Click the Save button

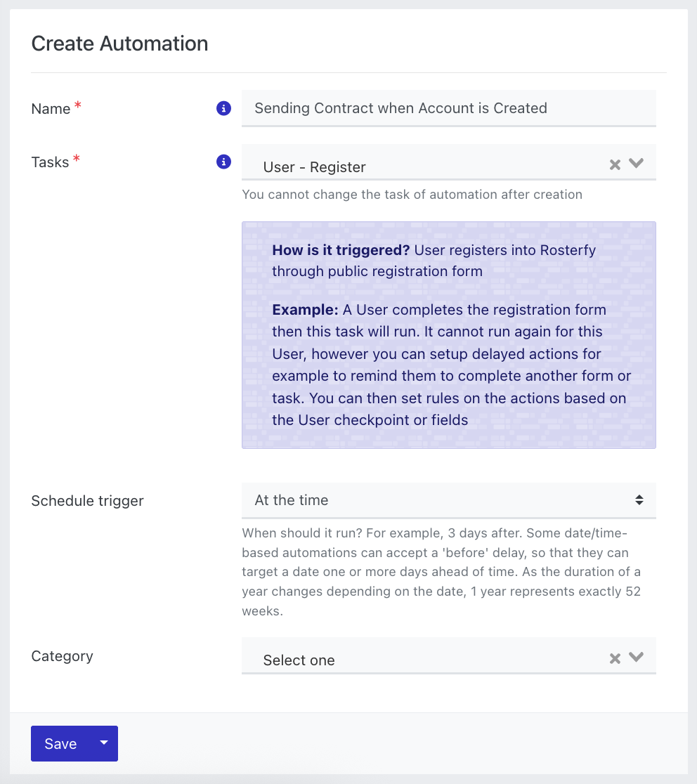[60, 743]
